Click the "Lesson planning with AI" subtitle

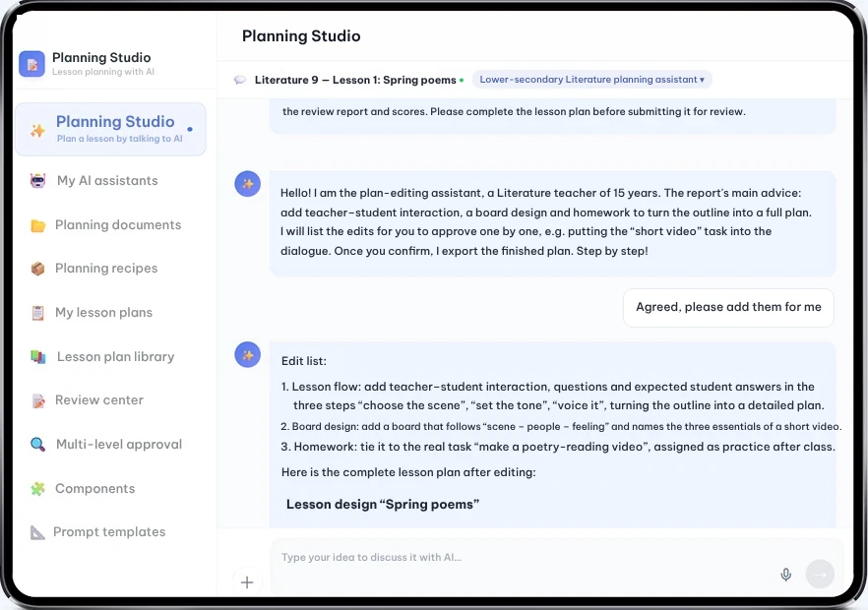click(103, 72)
